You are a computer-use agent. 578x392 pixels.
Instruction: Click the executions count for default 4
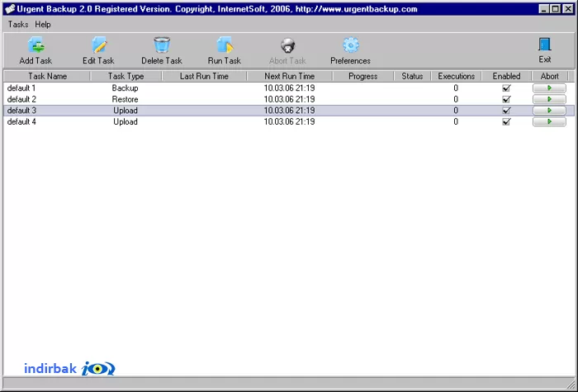click(456, 121)
